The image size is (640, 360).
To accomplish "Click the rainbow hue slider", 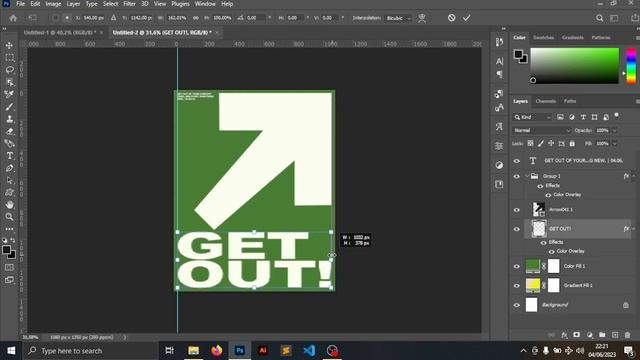I will tap(631, 66).
